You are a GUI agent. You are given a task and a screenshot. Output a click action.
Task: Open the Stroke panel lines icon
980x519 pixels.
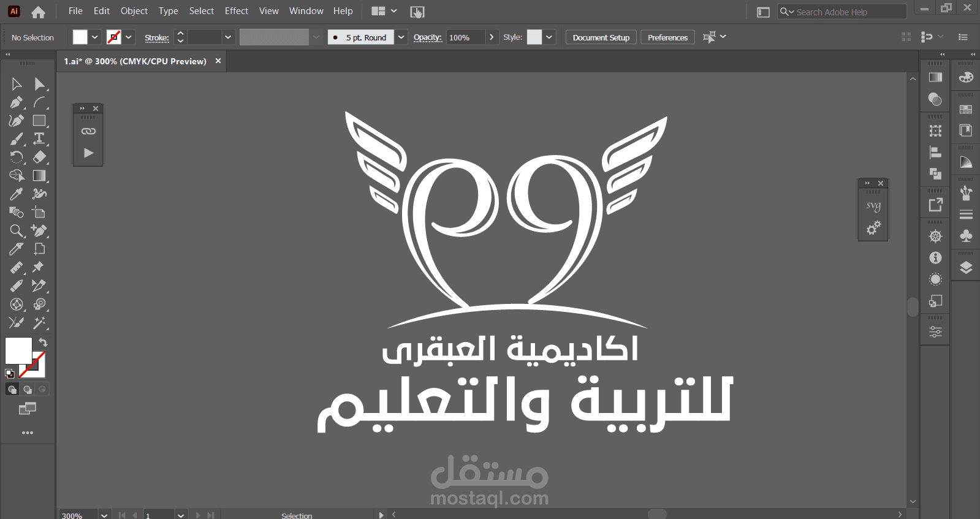click(966, 214)
